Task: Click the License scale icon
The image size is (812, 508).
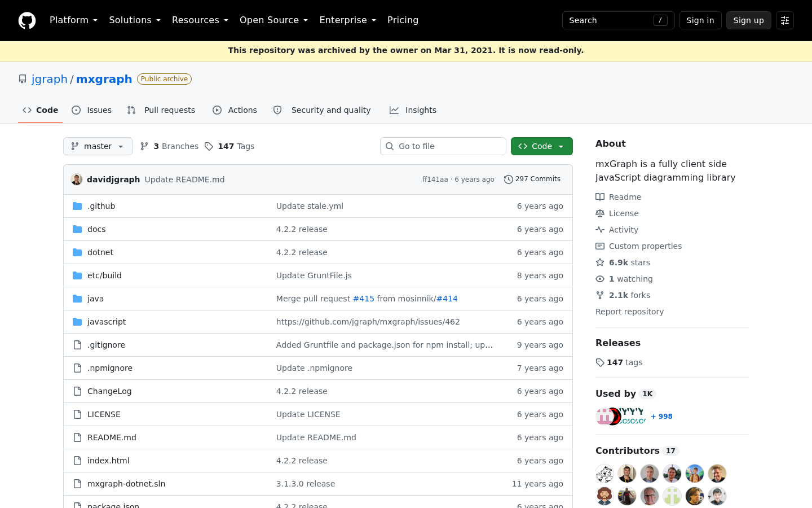Action: [x=600, y=213]
